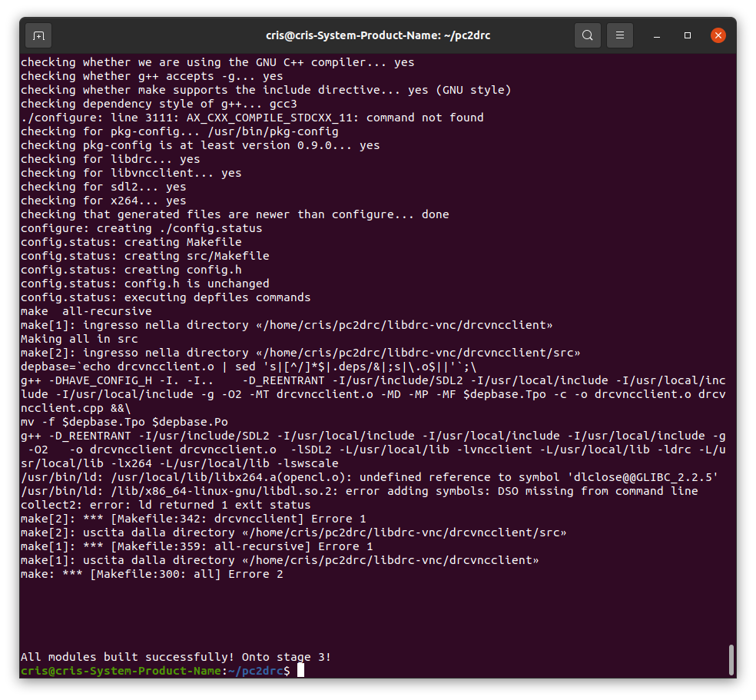This screenshot has height=700, width=756.
Task: Click 'mv -f $depbase.Tpo $depbase.Po' line
Action: click(x=124, y=422)
